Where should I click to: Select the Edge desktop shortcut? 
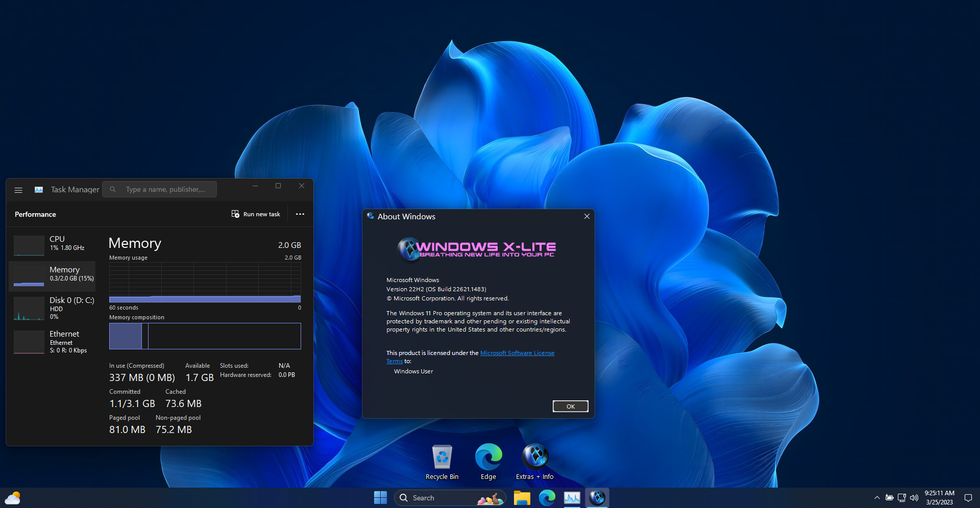coord(488,462)
